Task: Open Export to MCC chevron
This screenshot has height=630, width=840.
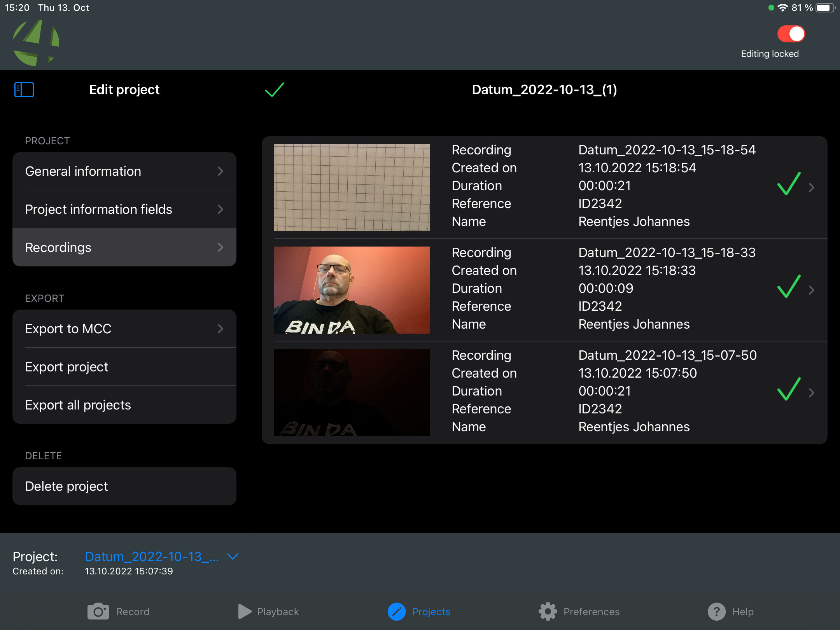Action: pos(220,329)
